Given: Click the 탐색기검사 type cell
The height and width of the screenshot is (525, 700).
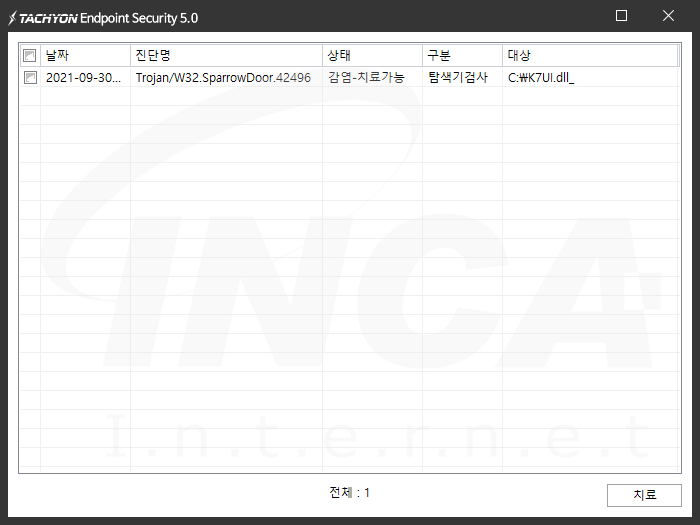Looking at the screenshot, I should pos(458,77).
